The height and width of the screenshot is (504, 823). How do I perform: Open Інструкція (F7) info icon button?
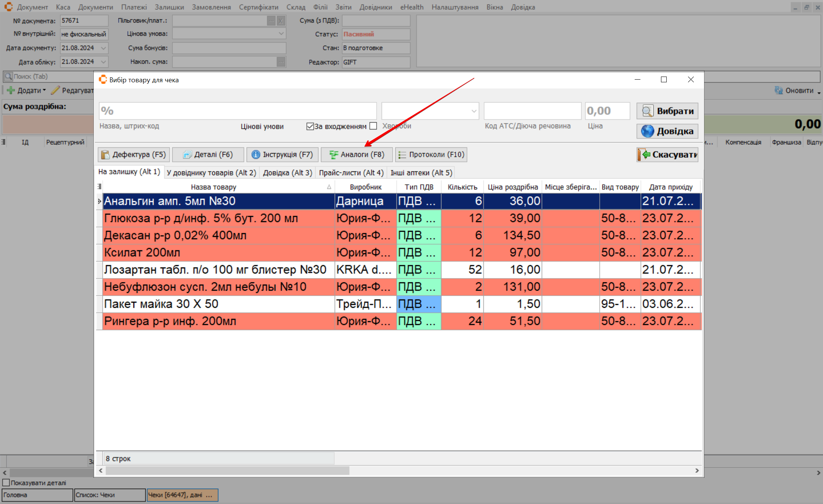click(x=282, y=154)
